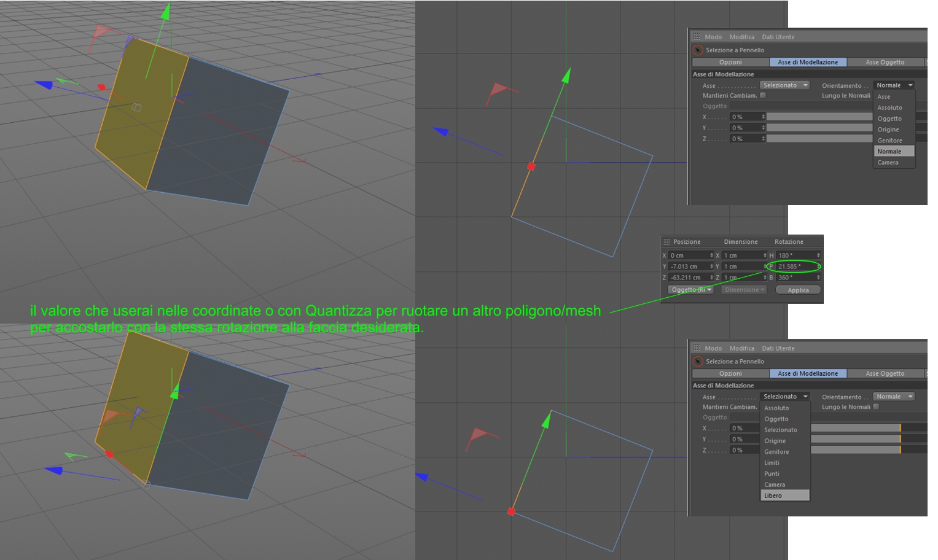Image resolution: width=938 pixels, height=560 pixels.
Task: Click the X percentage slider in upper panel
Action: [819, 117]
